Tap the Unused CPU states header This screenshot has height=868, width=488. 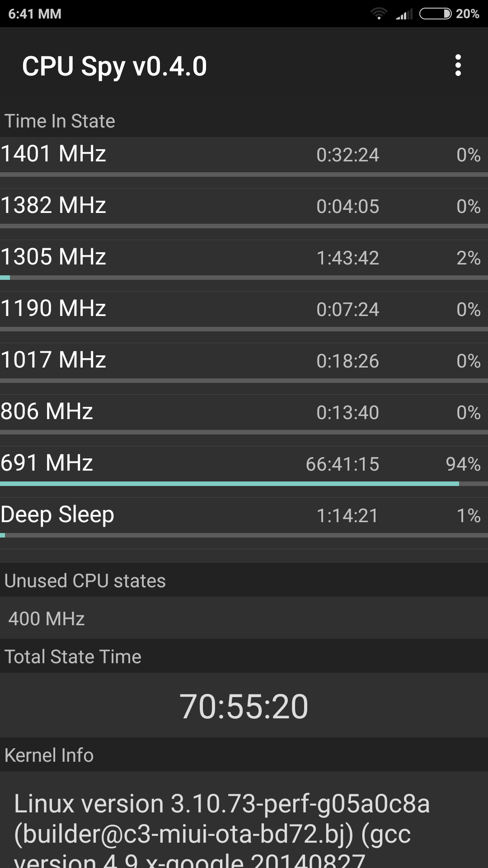point(85,581)
